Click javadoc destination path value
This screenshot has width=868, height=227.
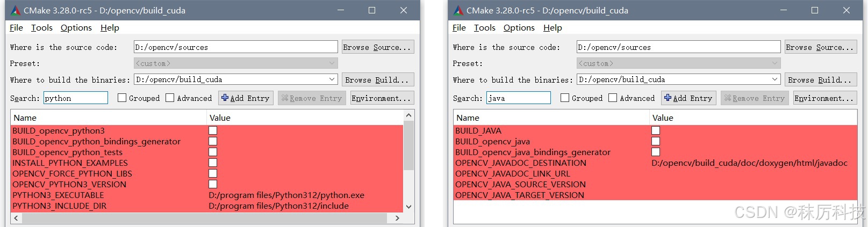pos(749,163)
